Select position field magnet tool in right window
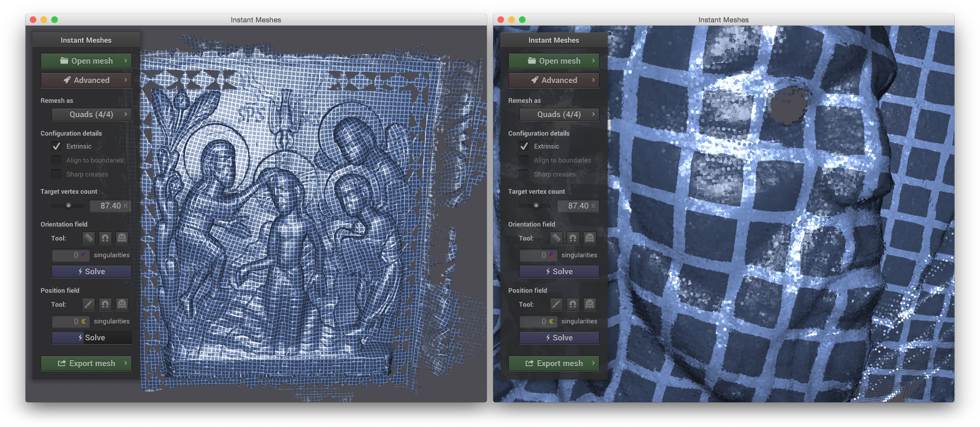The height and width of the screenshot is (427, 980). click(x=573, y=304)
